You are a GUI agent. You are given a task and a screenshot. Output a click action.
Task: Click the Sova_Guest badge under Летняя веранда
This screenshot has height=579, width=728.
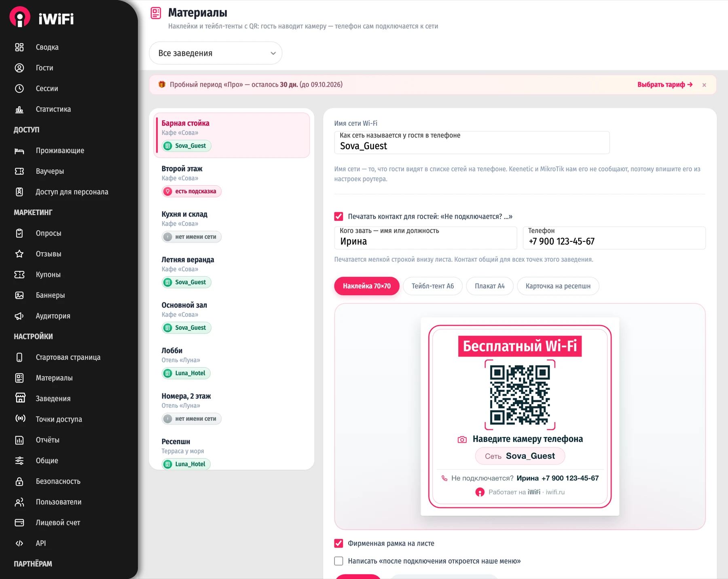(x=186, y=282)
